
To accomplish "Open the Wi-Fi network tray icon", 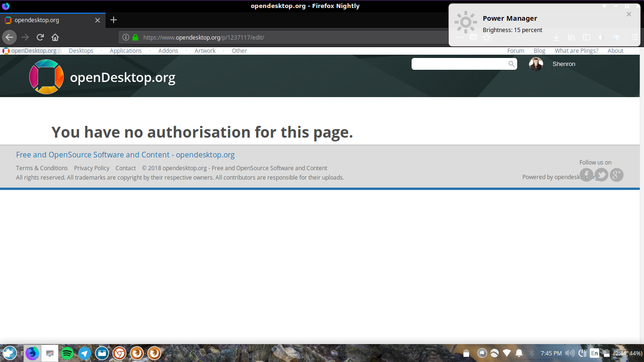I will click(x=507, y=353).
